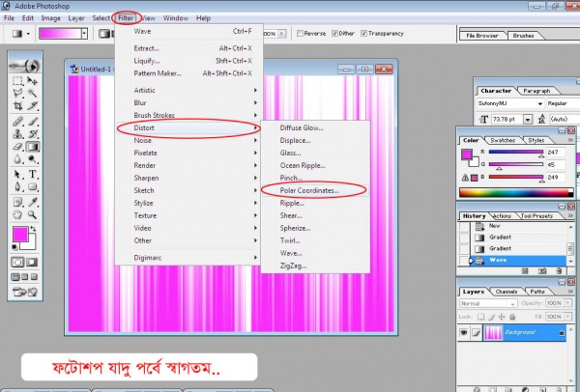Open the Filter menu
The width and height of the screenshot is (580, 392).
point(126,18)
